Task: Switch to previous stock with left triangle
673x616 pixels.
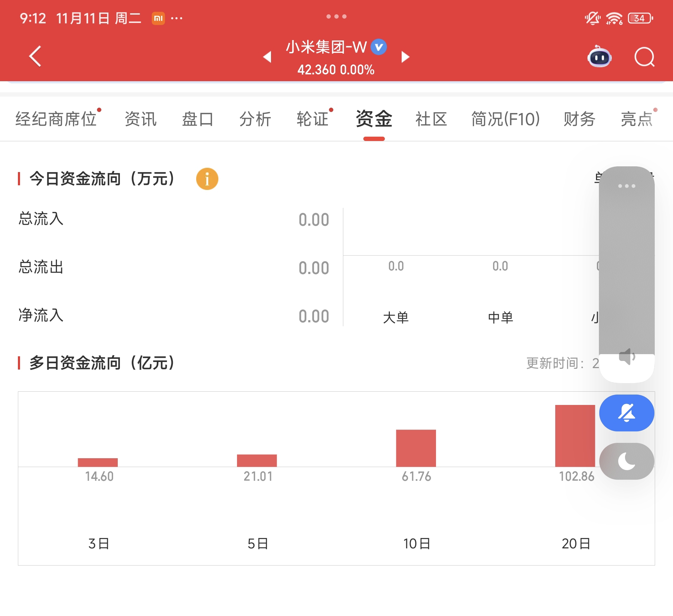Action: point(267,57)
